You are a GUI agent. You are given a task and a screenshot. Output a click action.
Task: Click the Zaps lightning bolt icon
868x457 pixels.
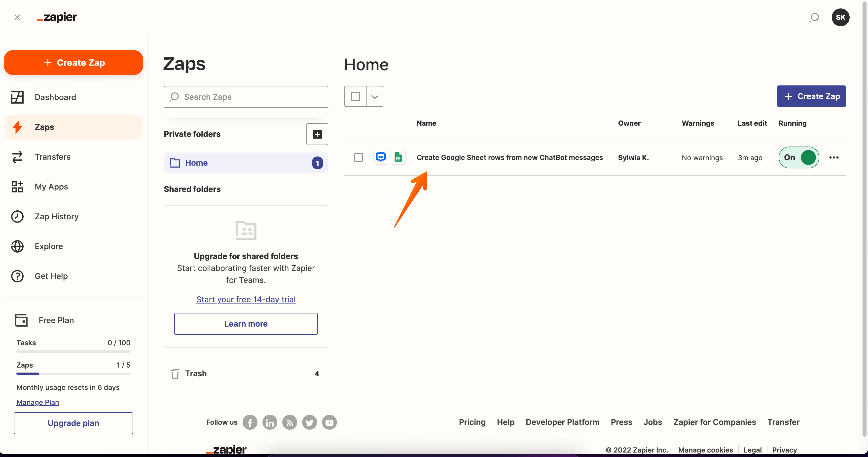17,127
